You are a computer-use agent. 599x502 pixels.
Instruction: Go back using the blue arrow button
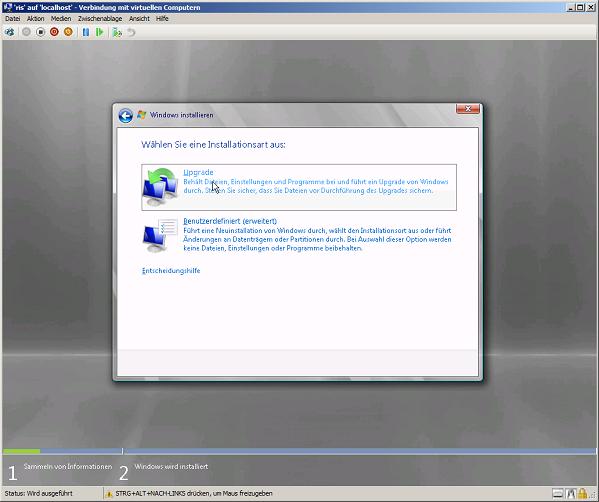(x=125, y=115)
